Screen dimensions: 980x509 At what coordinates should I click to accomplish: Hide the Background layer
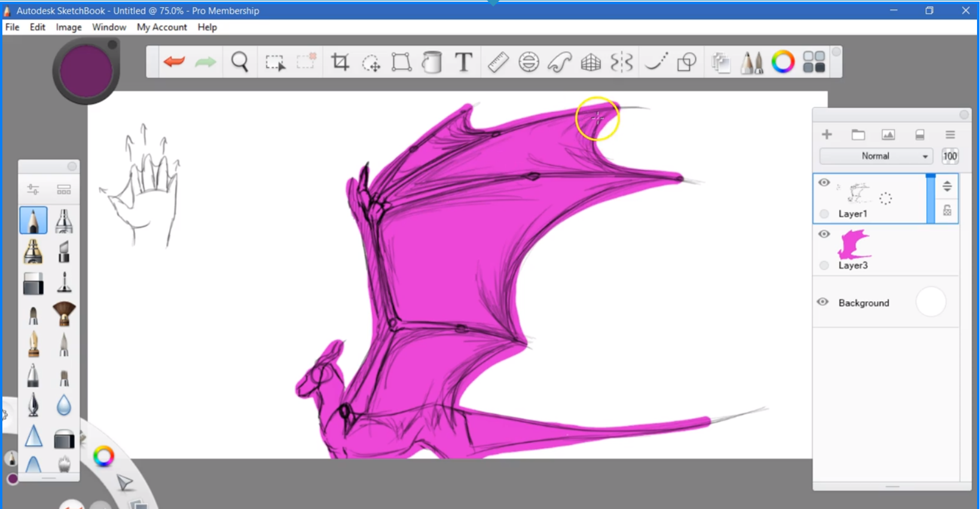[823, 302]
